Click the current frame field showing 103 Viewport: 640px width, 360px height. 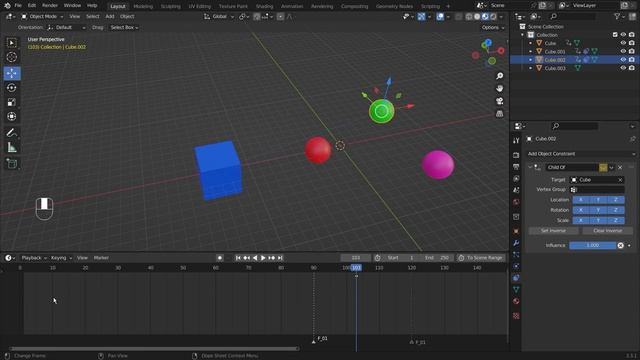tap(356, 258)
